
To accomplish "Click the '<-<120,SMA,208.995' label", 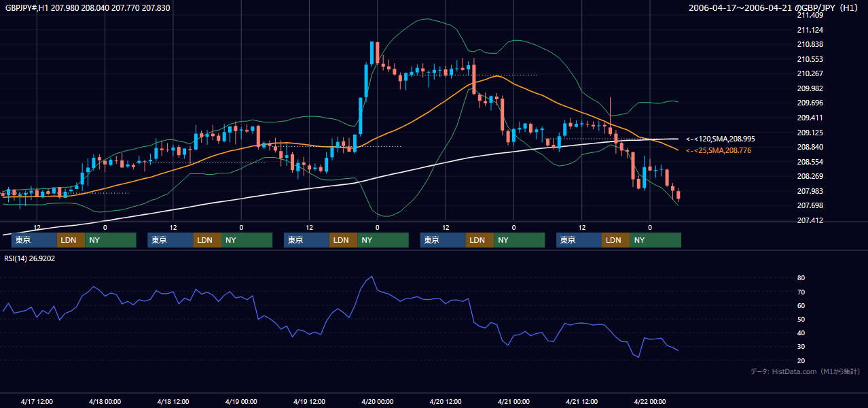I will (x=721, y=139).
